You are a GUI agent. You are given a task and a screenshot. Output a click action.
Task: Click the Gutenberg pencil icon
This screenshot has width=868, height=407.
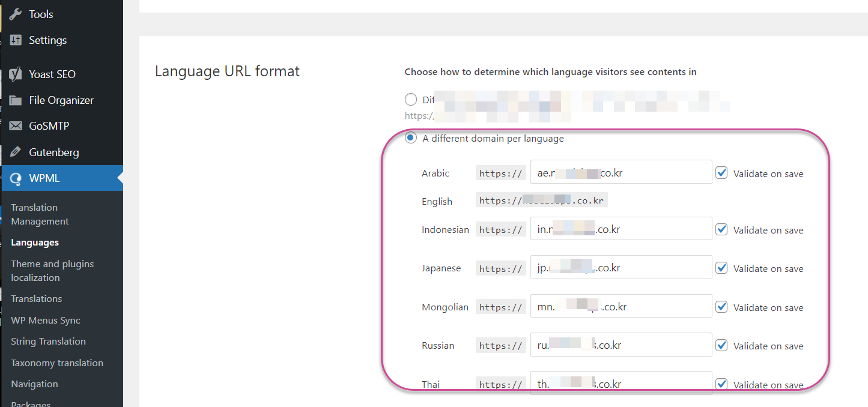pyautogui.click(x=16, y=152)
